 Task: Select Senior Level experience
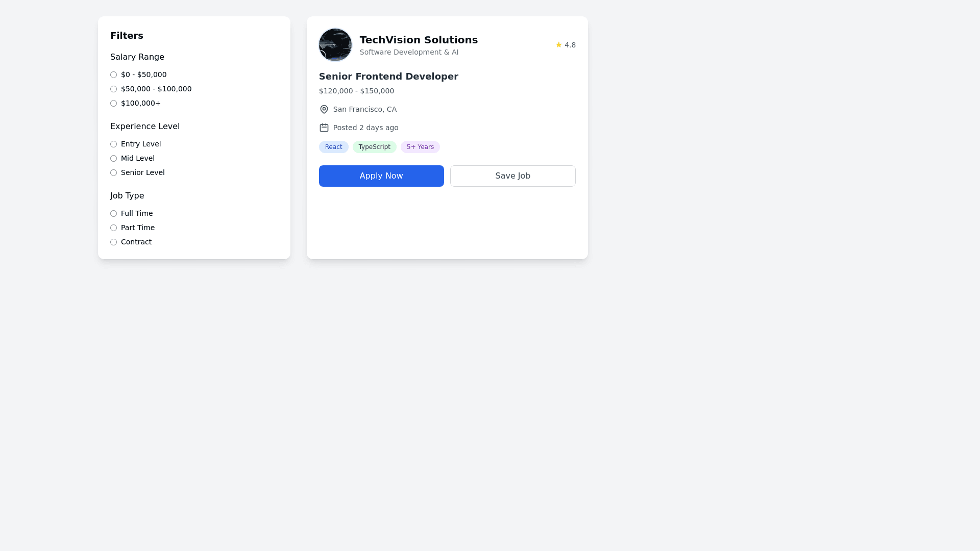(x=113, y=172)
